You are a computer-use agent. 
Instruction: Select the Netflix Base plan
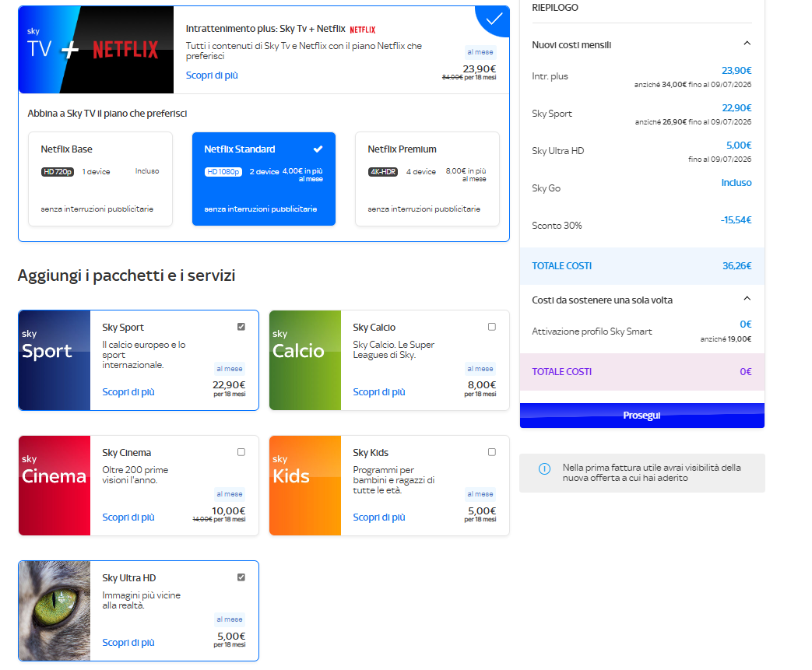point(100,179)
